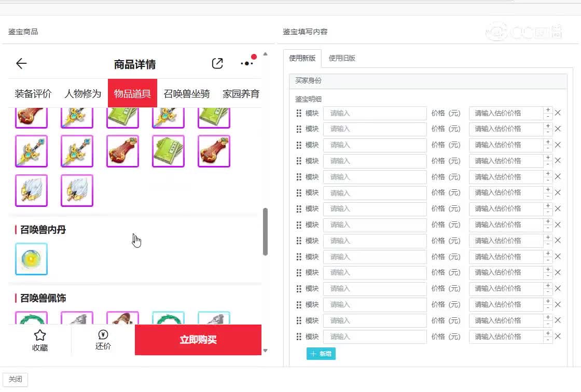Screen dimensions: 581x392
Task: Click the product panel scrollbar down arrow
Action: (x=265, y=351)
